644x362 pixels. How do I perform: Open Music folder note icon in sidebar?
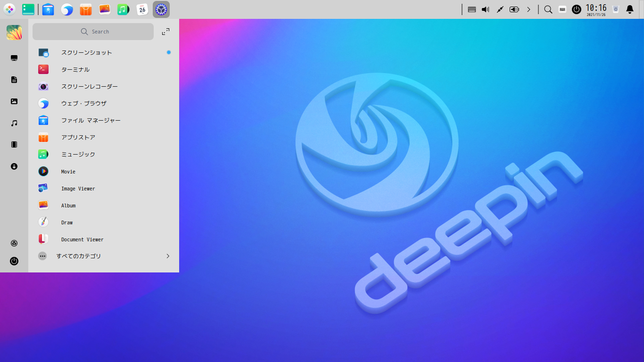[x=14, y=123]
